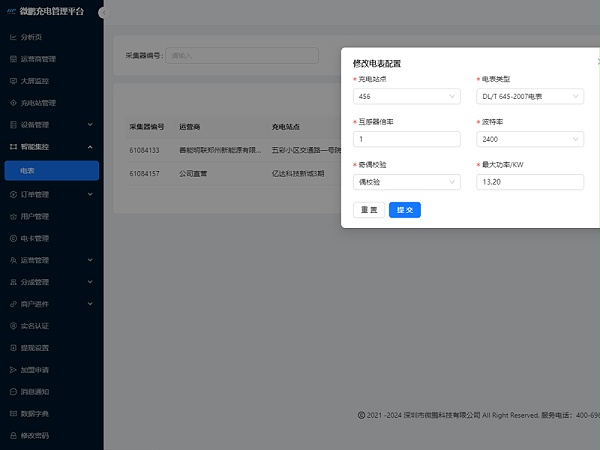The width and height of the screenshot is (600, 450).
Task: Open the 充电站点 dropdown showing 456
Action: click(x=406, y=96)
